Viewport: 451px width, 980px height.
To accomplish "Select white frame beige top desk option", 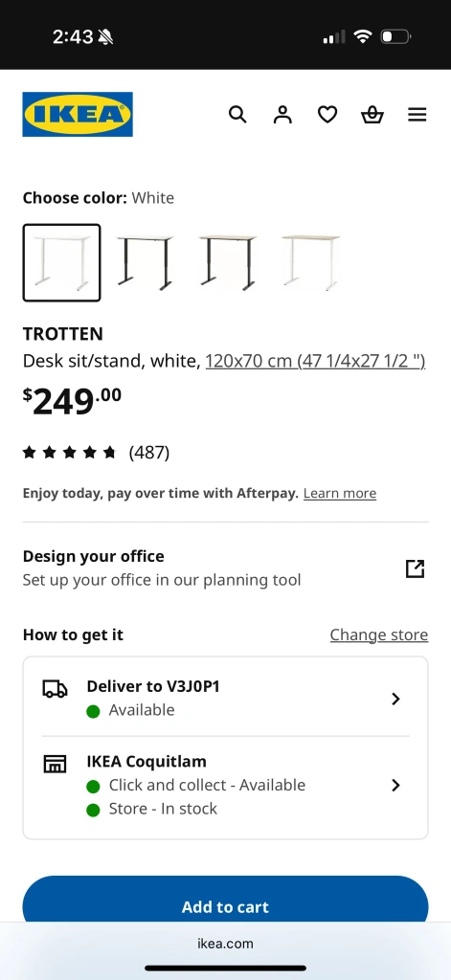I will [x=310, y=262].
